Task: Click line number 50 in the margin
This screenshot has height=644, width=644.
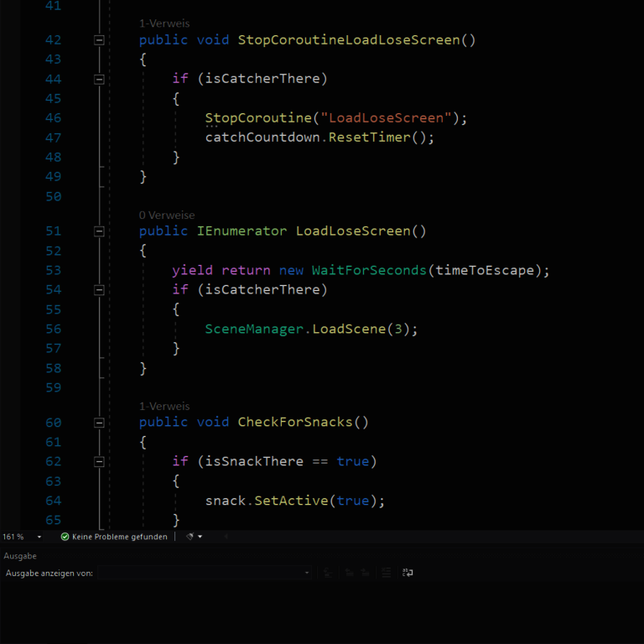Action: [x=54, y=196]
